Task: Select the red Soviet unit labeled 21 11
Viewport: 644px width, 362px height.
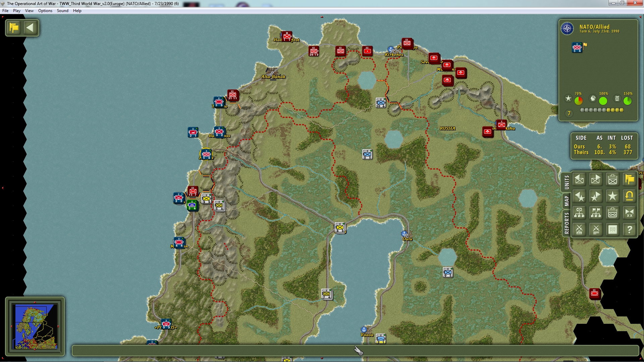Action: tap(233, 95)
